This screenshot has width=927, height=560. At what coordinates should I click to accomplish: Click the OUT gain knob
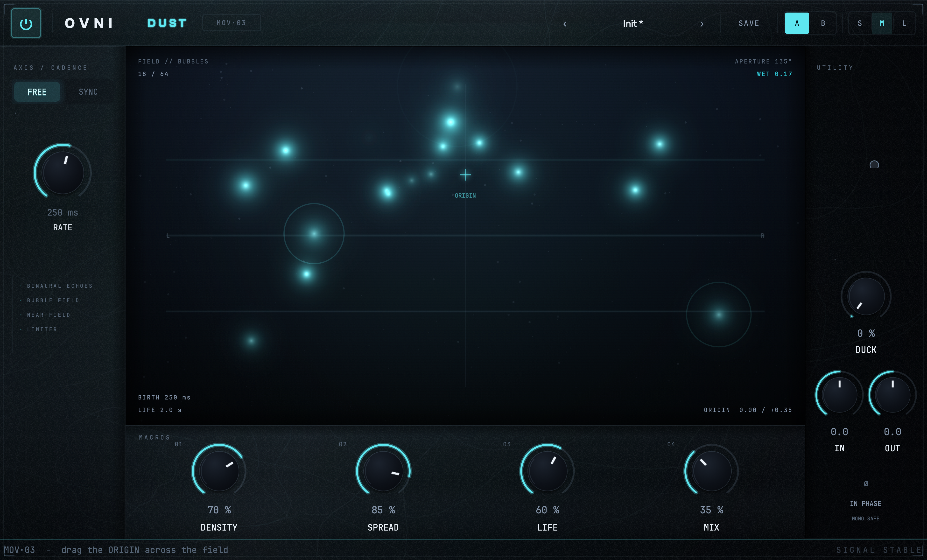coord(892,395)
